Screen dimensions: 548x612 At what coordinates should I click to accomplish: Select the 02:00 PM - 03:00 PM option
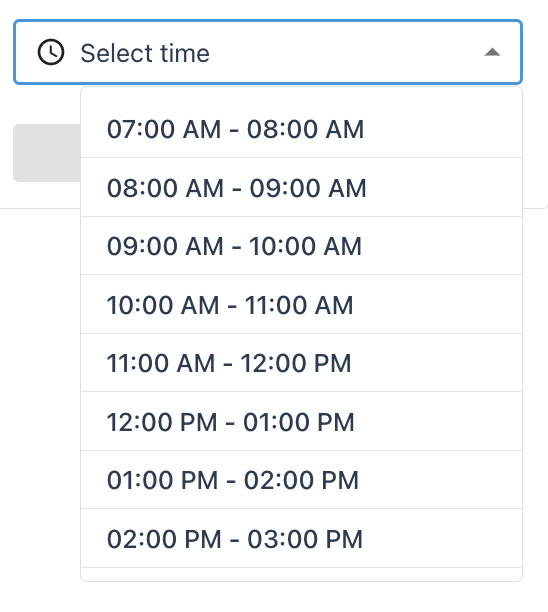pos(301,539)
